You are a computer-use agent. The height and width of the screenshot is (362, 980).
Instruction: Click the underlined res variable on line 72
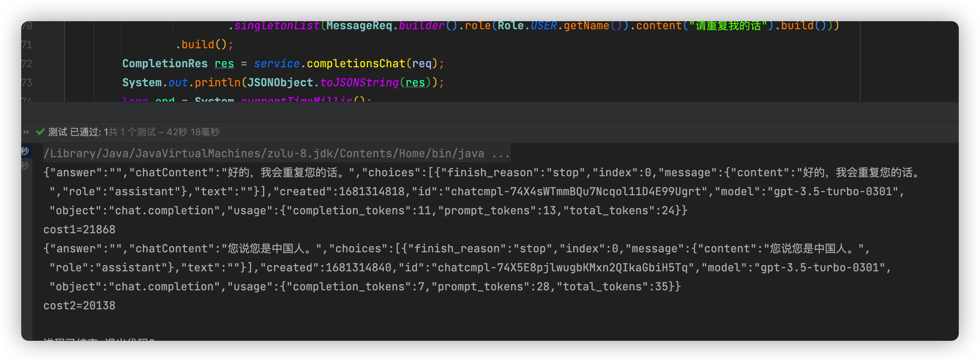[x=224, y=63]
